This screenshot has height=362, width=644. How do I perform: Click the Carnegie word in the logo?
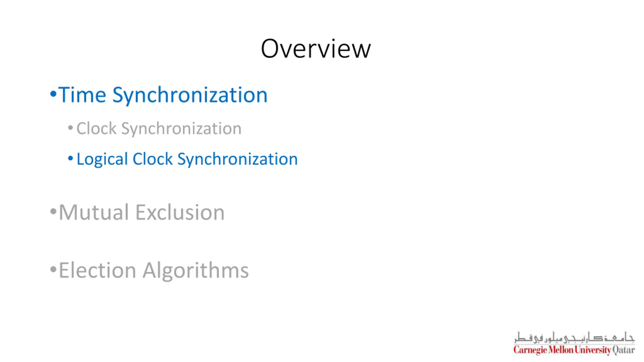point(530,350)
